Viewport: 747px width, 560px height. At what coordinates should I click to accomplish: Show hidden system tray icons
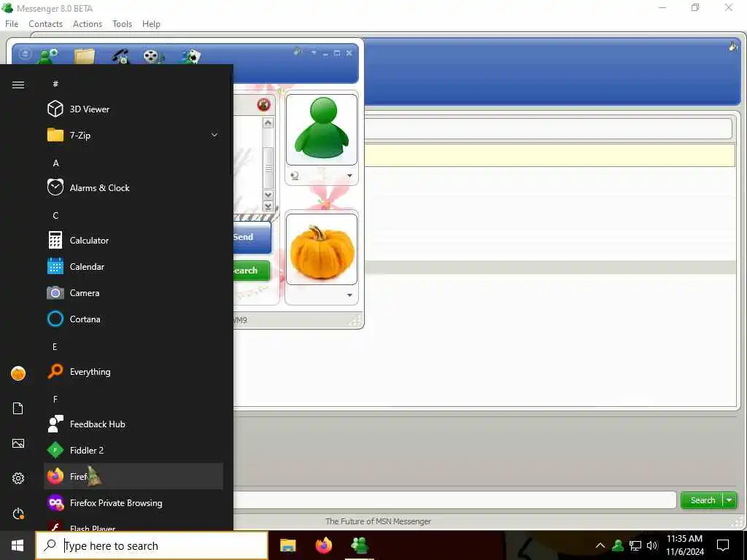[x=600, y=545]
